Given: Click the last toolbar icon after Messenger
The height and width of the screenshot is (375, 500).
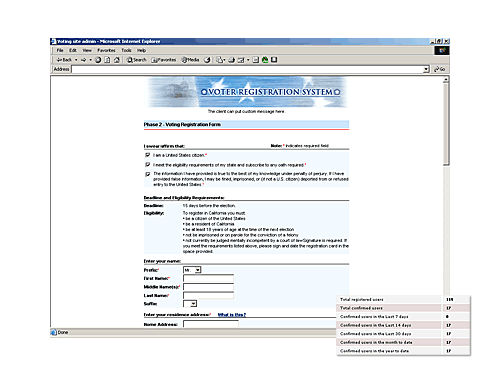Looking at the screenshot, I should (274, 60).
